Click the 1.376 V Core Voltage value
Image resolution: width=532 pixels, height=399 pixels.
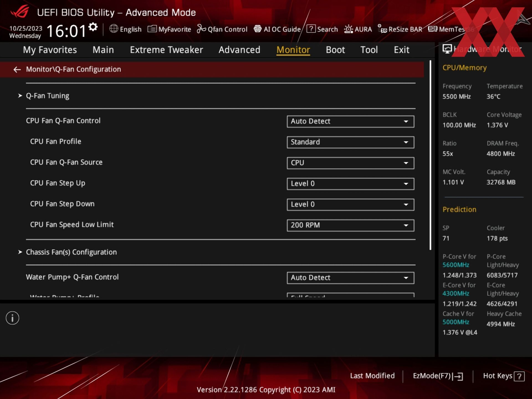pyautogui.click(x=497, y=125)
